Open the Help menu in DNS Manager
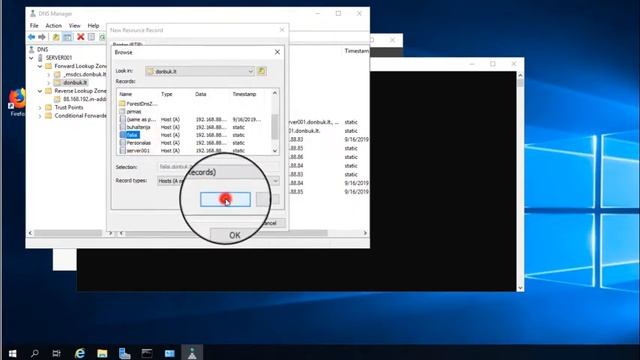Screen dimensions: 640x360 tap(93, 26)
